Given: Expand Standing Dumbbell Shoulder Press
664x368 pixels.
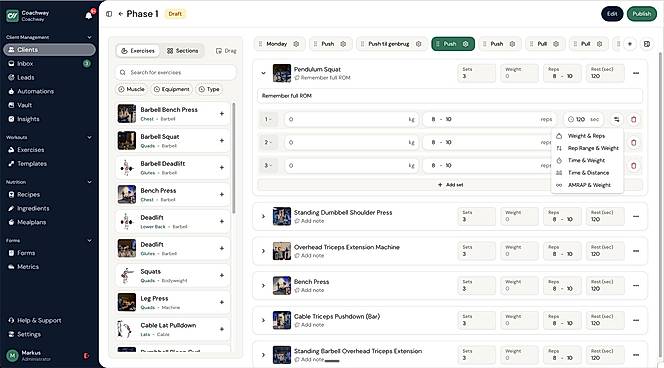Looking at the screenshot, I should click(263, 216).
